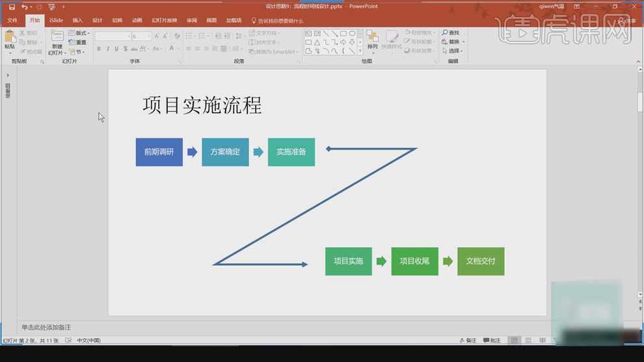Select the triangle shape in shapes gallery
The image size is (644, 362).
[x=317, y=42]
